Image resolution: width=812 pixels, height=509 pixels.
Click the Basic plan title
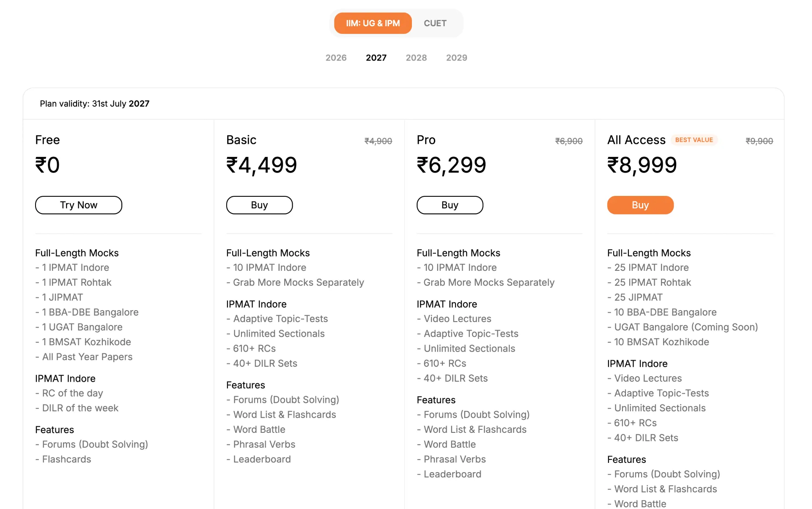(241, 140)
